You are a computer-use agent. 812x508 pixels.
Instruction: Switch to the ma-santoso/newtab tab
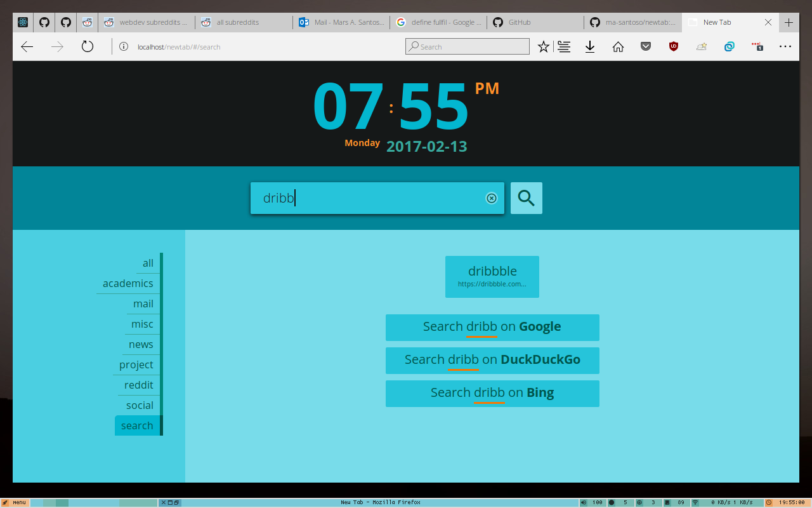(632, 22)
